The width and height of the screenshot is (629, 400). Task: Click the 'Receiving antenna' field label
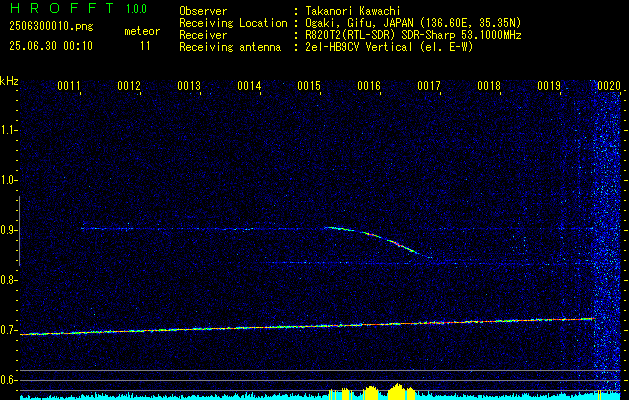(230, 47)
